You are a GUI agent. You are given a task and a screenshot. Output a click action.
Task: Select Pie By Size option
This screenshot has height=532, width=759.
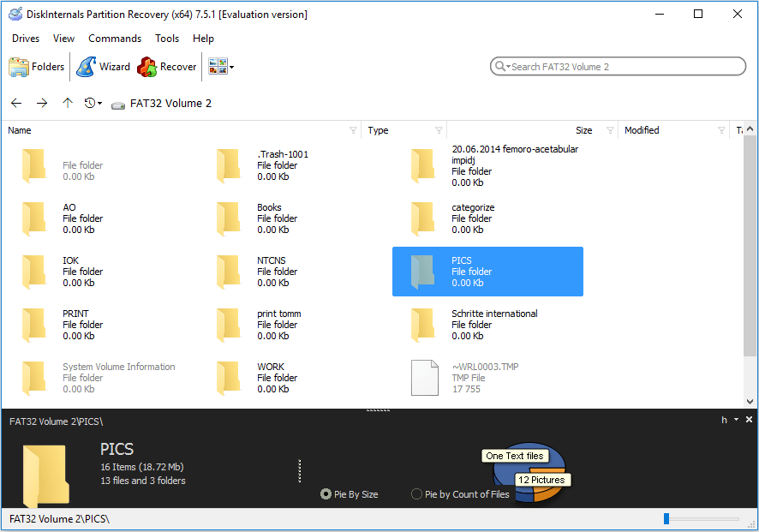point(326,494)
